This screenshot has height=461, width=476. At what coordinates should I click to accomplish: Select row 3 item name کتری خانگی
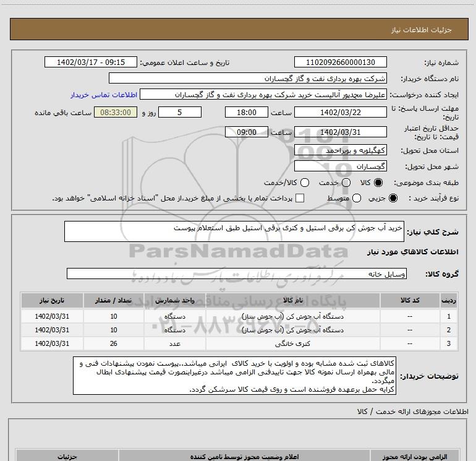[292, 343]
